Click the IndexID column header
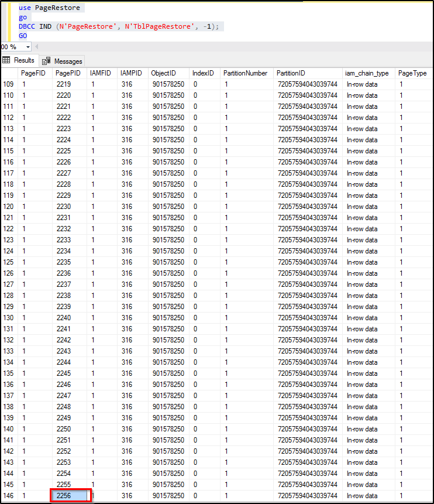Viewport: 434px width, 504px height. click(204, 73)
